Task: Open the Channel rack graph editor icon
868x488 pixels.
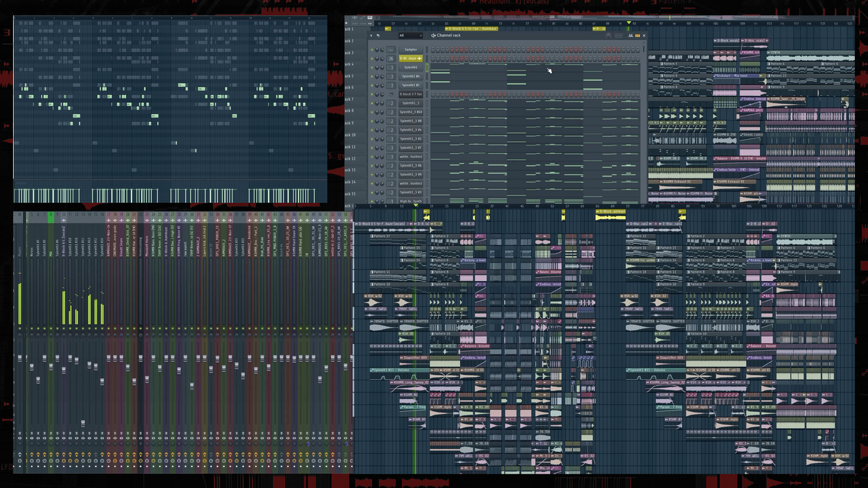Action: tap(631, 35)
